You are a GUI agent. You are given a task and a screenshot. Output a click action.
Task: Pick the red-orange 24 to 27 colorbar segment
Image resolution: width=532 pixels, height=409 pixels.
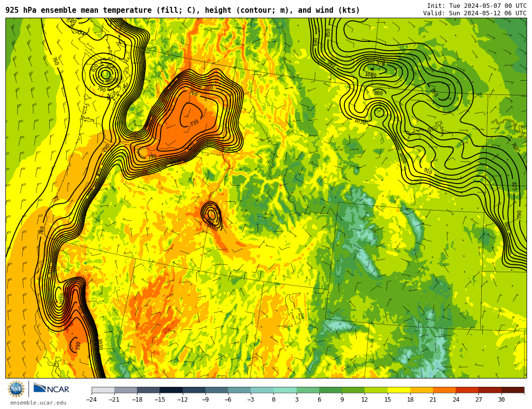pyautogui.click(x=467, y=390)
